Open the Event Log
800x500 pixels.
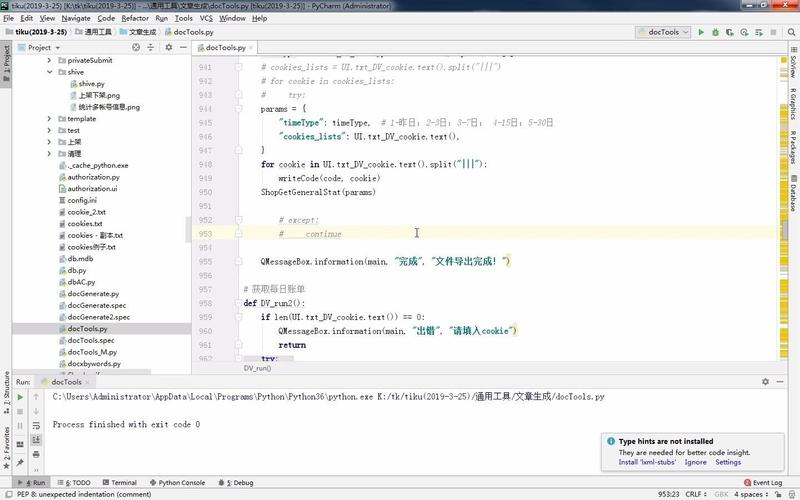(763, 483)
